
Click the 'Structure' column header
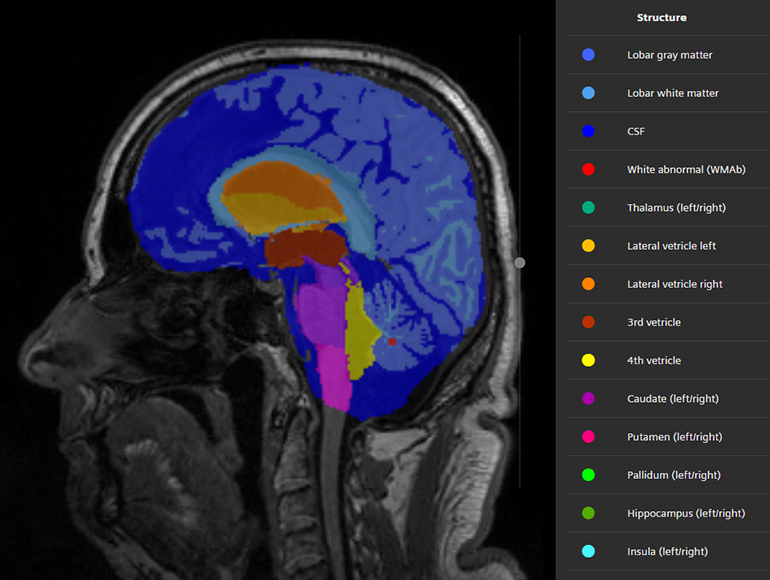[661, 18]
